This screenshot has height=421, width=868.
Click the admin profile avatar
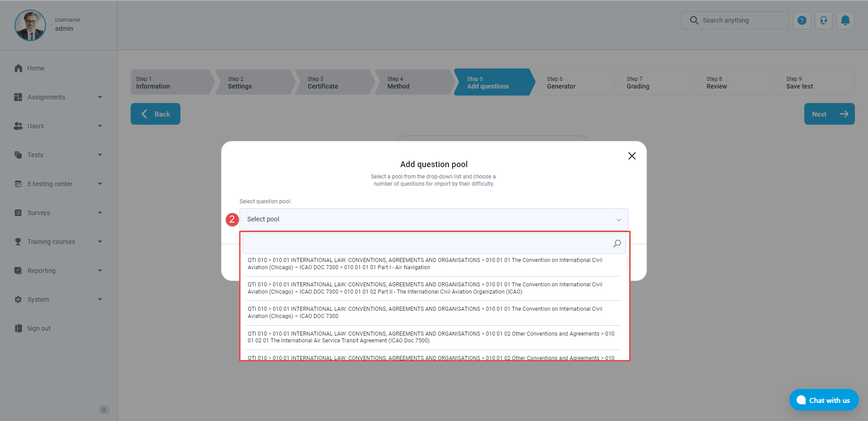click(30, 25)
